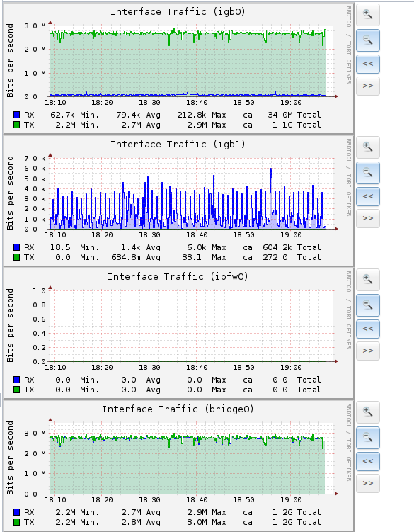Go forward in time on bridge0 graph

point(368,483)
